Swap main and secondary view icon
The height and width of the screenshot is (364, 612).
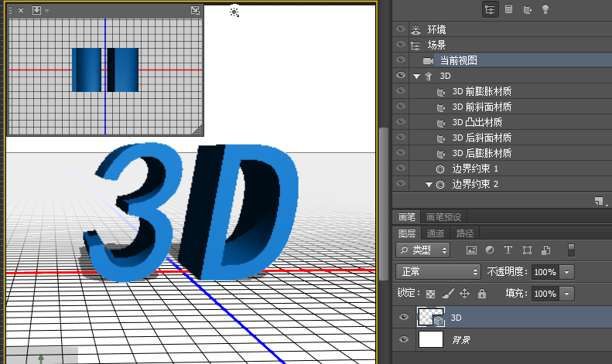[x=195, y=11]
